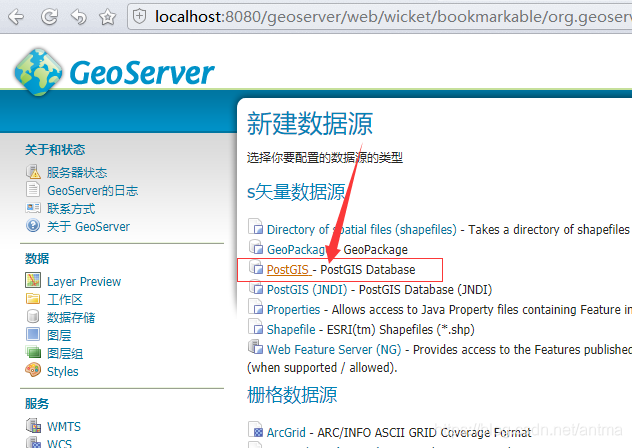Open the WMTS service link
632x448 pixels.
pyautogui.click(x=64, y=427)
